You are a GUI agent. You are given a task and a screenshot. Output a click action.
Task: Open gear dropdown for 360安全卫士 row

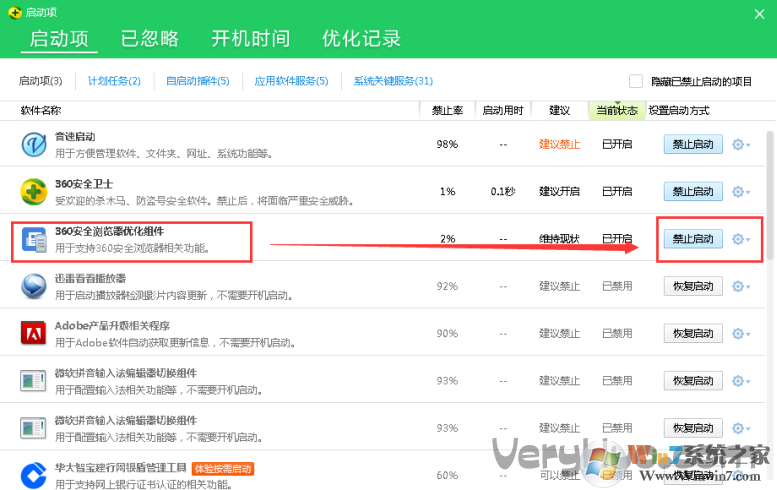coord(741,192)
